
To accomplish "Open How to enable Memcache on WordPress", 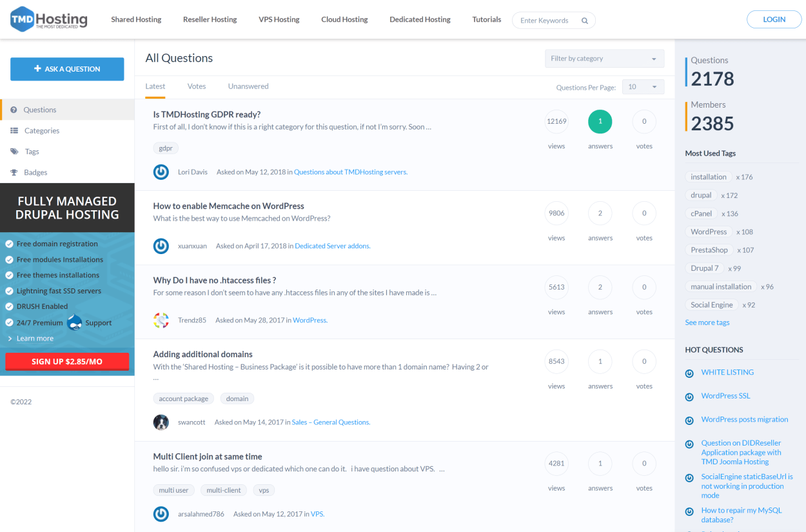I will click(229, 206).
